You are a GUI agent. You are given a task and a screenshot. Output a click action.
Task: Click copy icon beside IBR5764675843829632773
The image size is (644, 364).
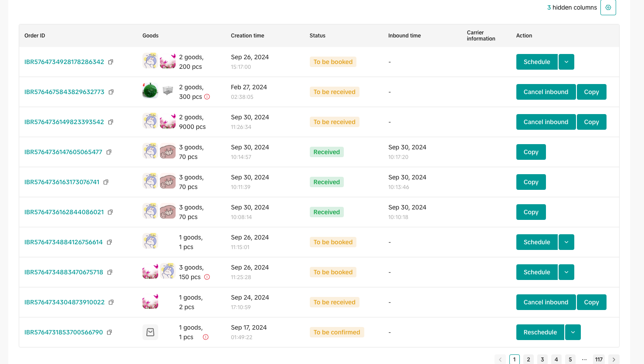(x=111, y=92)
